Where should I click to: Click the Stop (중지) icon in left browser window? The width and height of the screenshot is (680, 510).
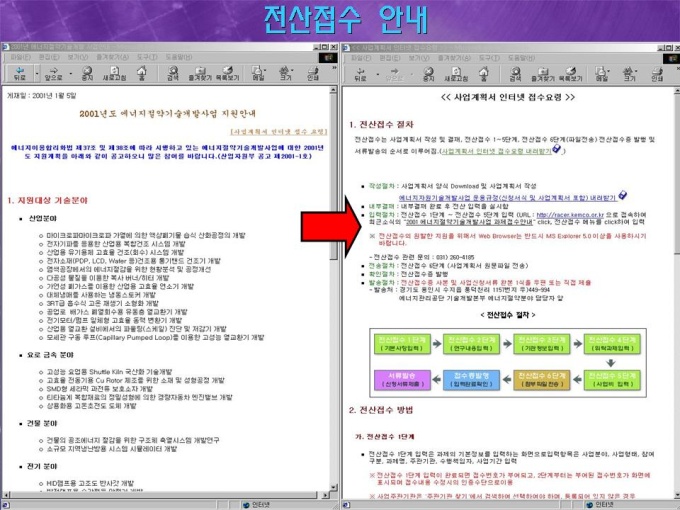pyautogui.click(x=87, y=73)
